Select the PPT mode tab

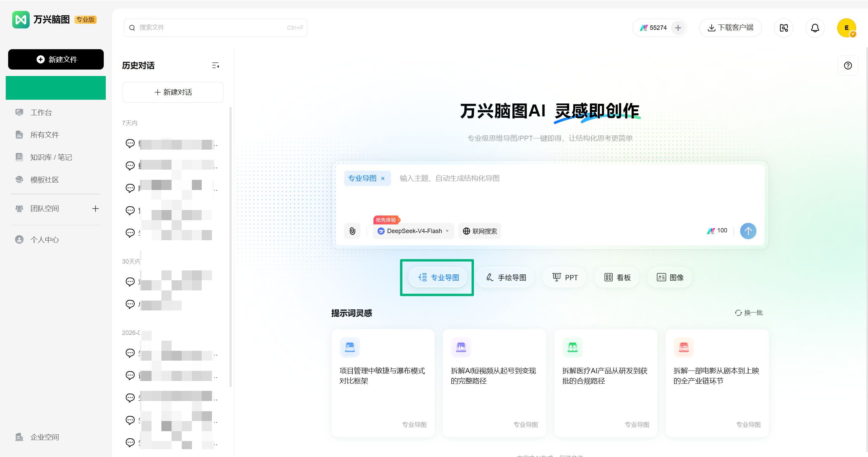[x=565, y=278]
